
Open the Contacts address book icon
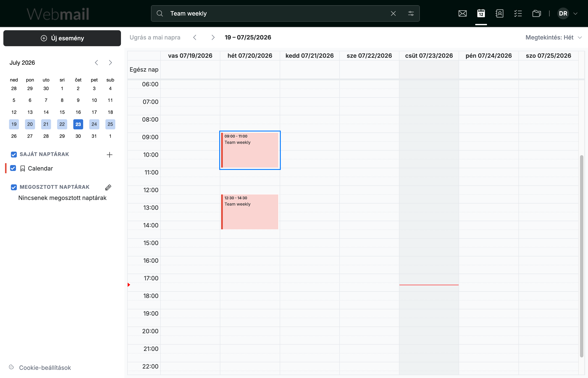[499, 13]
